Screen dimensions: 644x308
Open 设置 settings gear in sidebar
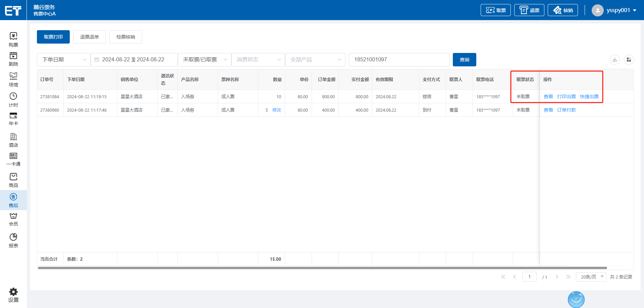(13, 295)
